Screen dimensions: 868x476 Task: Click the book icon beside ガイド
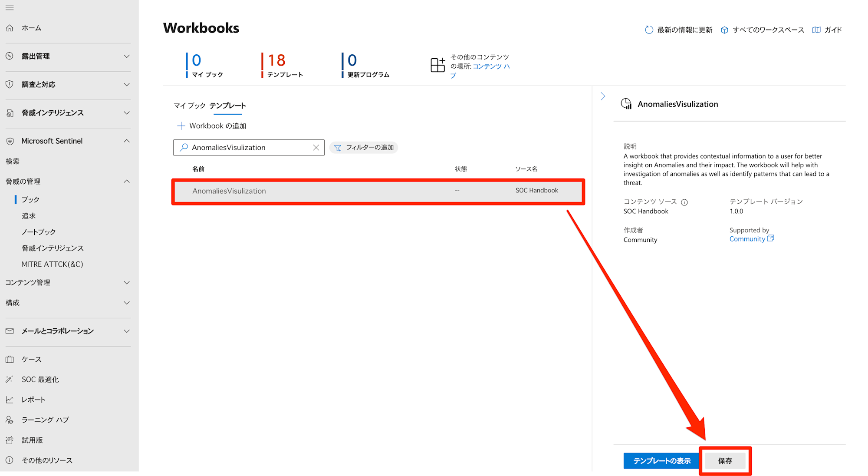(x=816, y=30)
